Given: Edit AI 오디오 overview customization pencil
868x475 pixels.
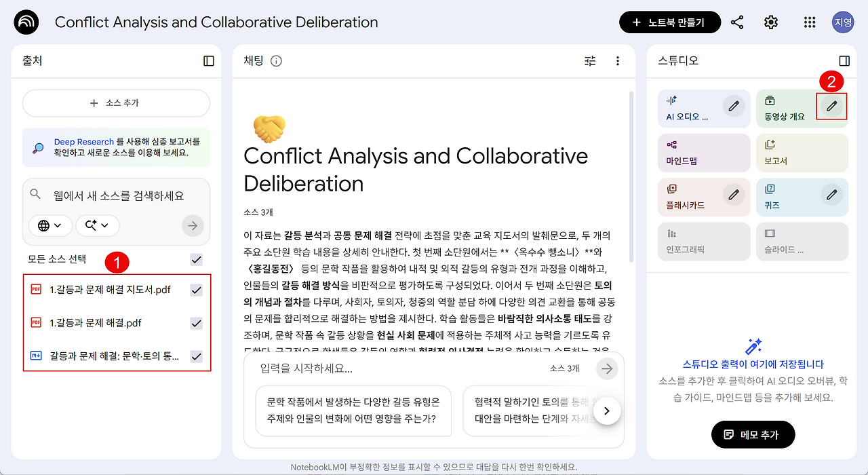Looking at the screenshot, I should point(733,107).
